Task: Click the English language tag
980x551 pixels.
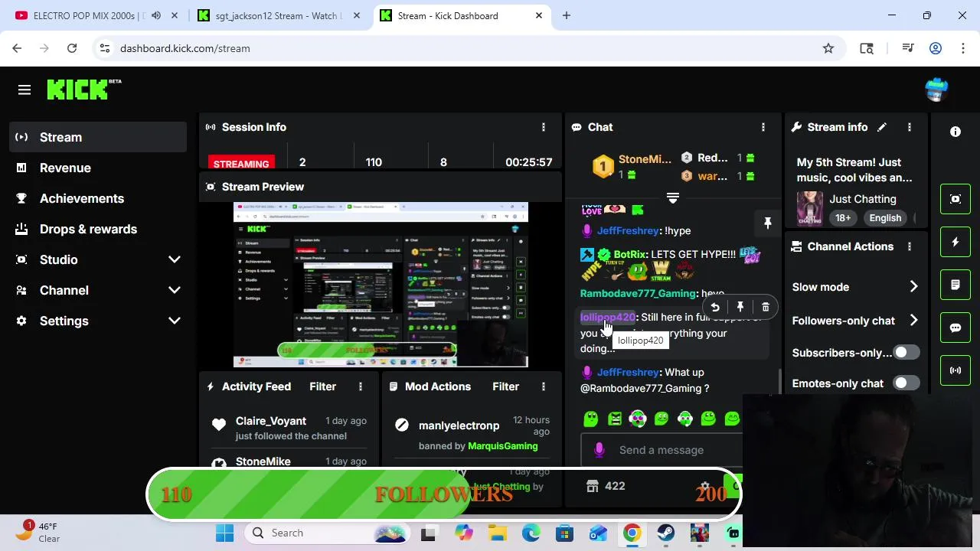Action: (885, 218)
